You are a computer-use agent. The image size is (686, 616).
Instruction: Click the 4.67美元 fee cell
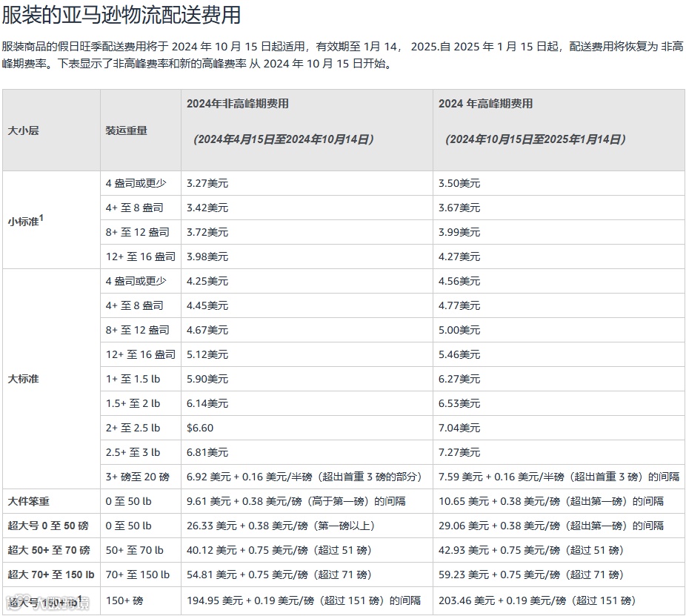(307, 330)
